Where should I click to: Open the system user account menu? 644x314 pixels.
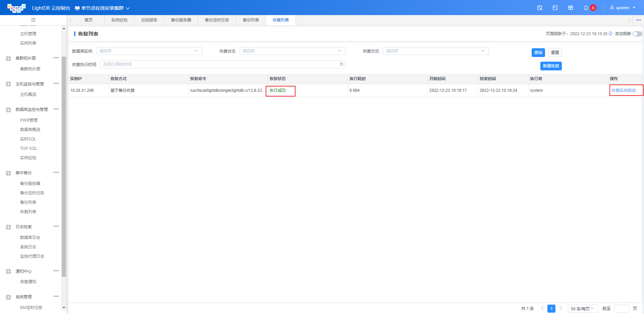tap(623, 8)
